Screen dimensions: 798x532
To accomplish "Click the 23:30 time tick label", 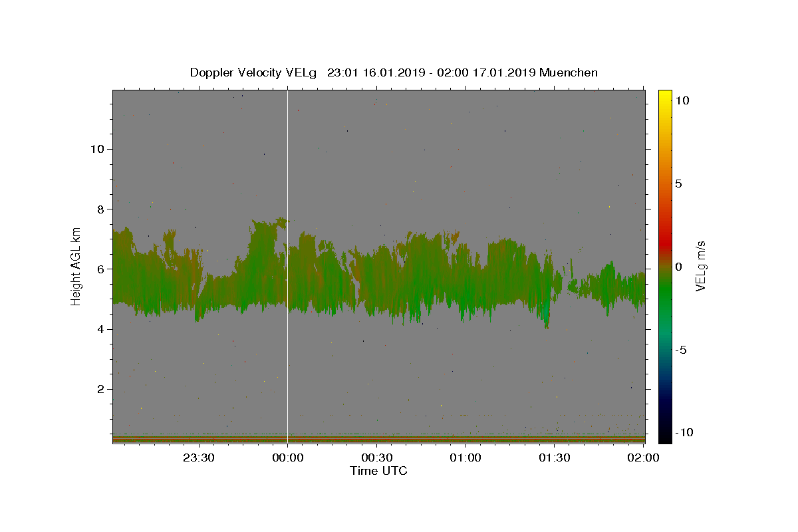I will click(198, 458).
